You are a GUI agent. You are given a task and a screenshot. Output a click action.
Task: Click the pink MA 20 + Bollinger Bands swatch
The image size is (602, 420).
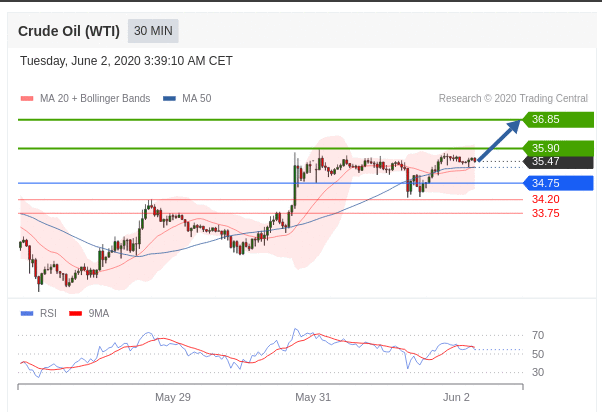pyautogui.click(x=27, y=99)
